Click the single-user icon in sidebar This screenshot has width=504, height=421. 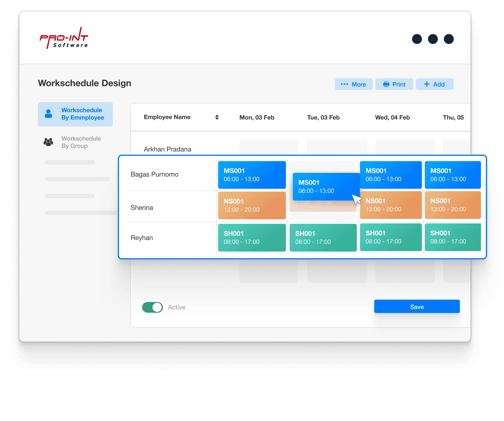point(48,114)
